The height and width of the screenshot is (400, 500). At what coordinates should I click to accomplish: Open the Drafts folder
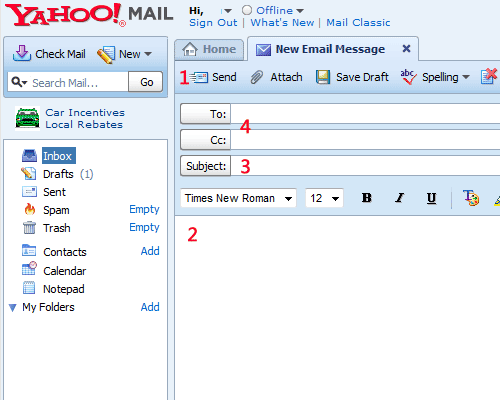(x=58, y=174)
